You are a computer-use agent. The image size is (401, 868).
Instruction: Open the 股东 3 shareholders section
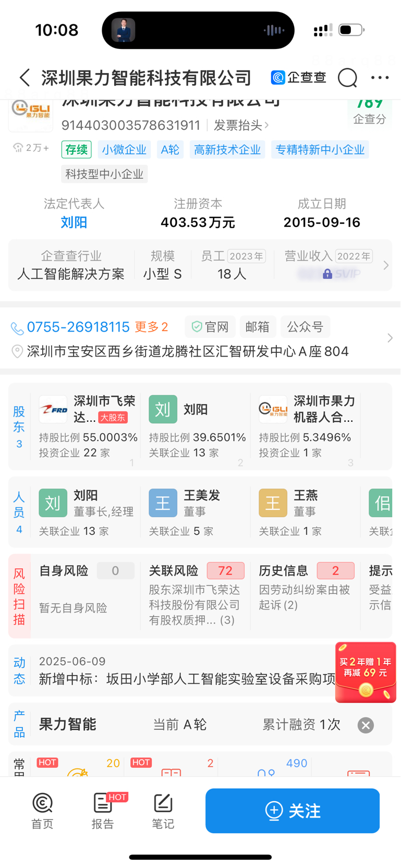tap(19, 426)
